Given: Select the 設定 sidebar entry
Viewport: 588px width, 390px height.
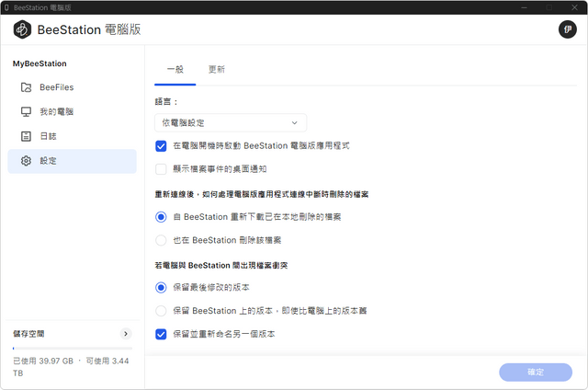Looking at the screenshot, I should pyautogui.click(x=72, y=161).
